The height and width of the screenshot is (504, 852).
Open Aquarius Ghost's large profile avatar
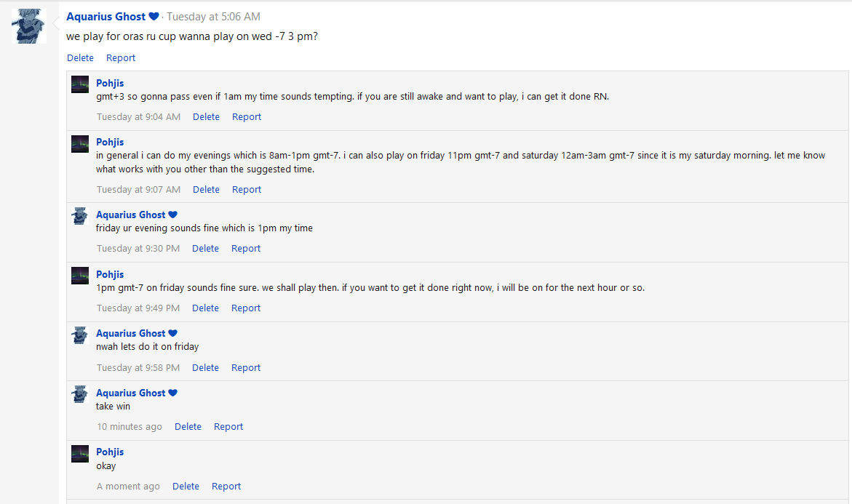pyautogui.click(x=29, y=26)
